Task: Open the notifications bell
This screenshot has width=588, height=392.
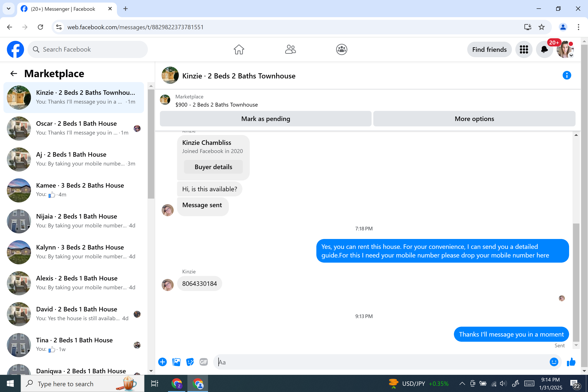Action: (x=544, y=49)
